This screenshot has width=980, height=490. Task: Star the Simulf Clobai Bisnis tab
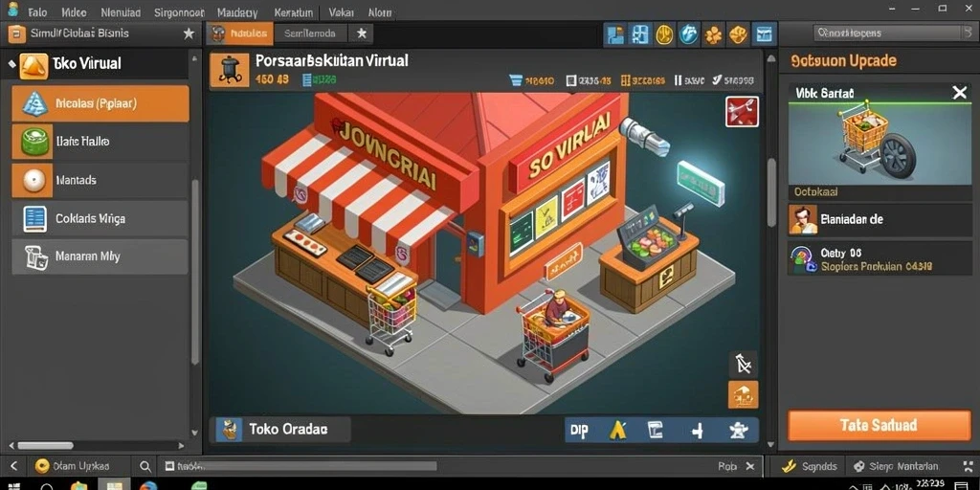pos(189,33)
